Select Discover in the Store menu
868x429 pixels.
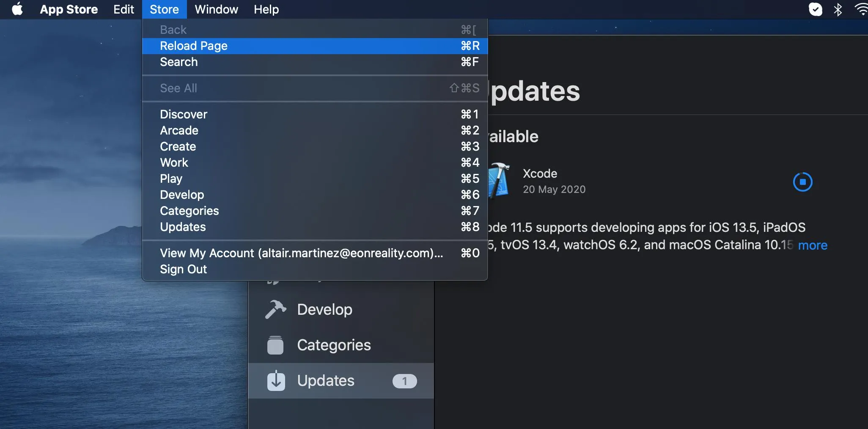tap(315, 114)
